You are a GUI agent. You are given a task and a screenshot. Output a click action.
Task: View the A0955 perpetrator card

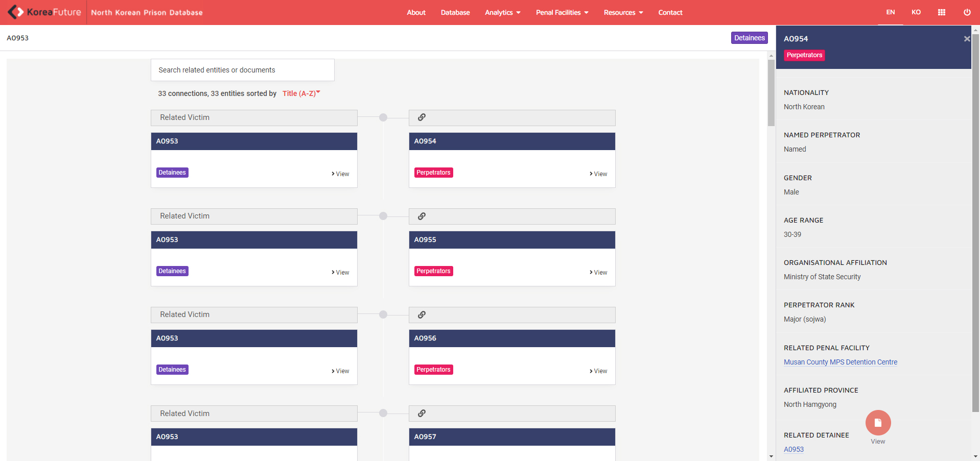pos(598,273)
